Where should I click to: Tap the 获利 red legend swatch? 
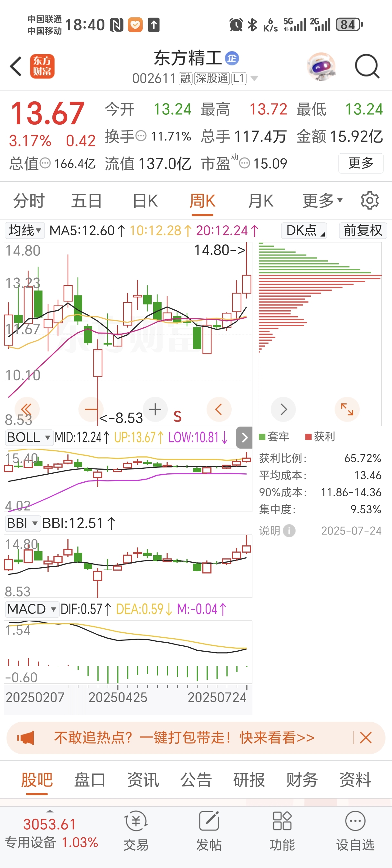(308, 437)
